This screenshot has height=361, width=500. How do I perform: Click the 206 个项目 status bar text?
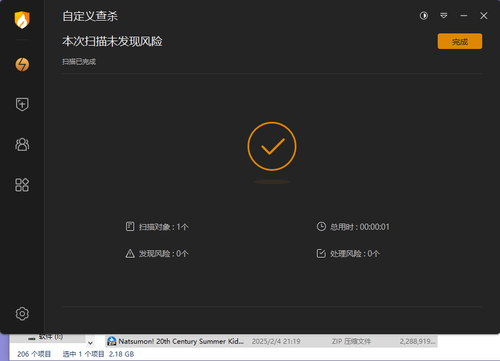(34, 354)
